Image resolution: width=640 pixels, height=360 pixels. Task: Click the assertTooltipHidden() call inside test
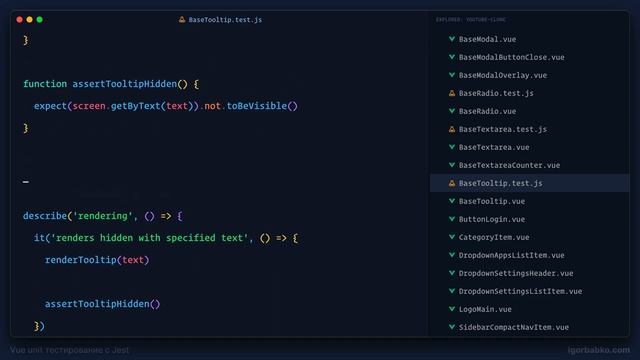(102, 304)
